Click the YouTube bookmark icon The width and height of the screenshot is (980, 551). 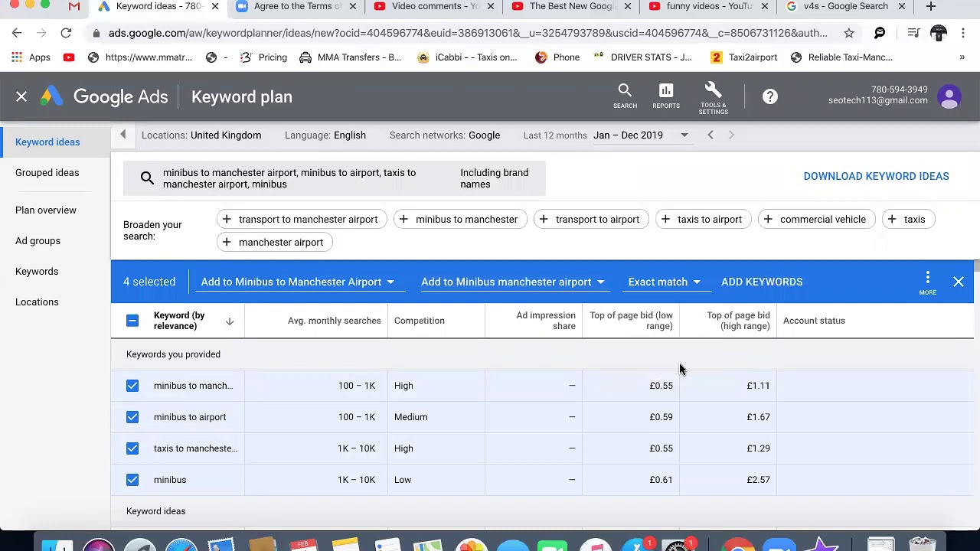69,57
